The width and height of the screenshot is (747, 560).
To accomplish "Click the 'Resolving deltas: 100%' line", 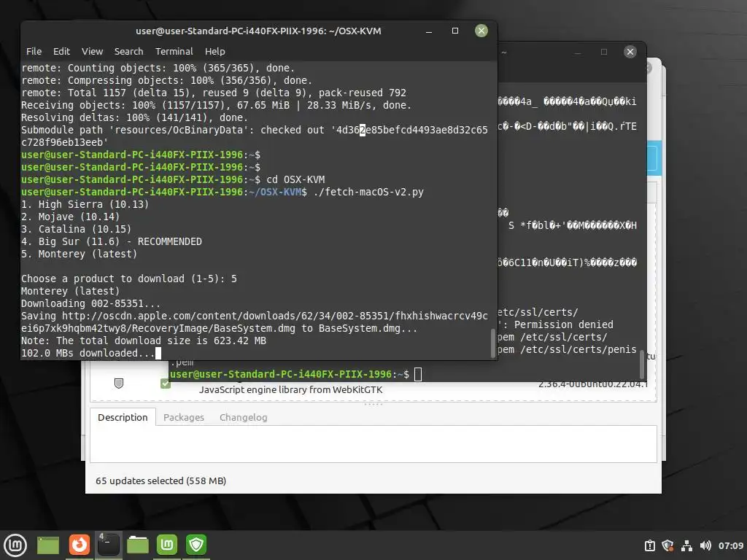I will click(x=134, y=117).
